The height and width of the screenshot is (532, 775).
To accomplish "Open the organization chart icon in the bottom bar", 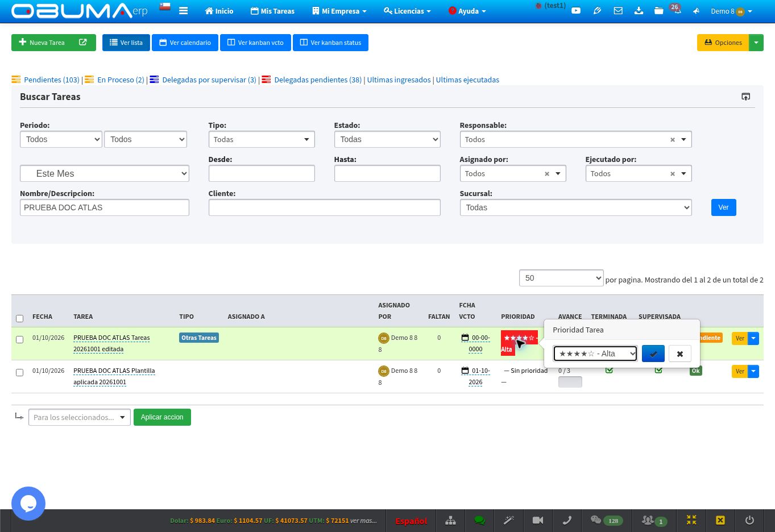I will coord(450,521).
